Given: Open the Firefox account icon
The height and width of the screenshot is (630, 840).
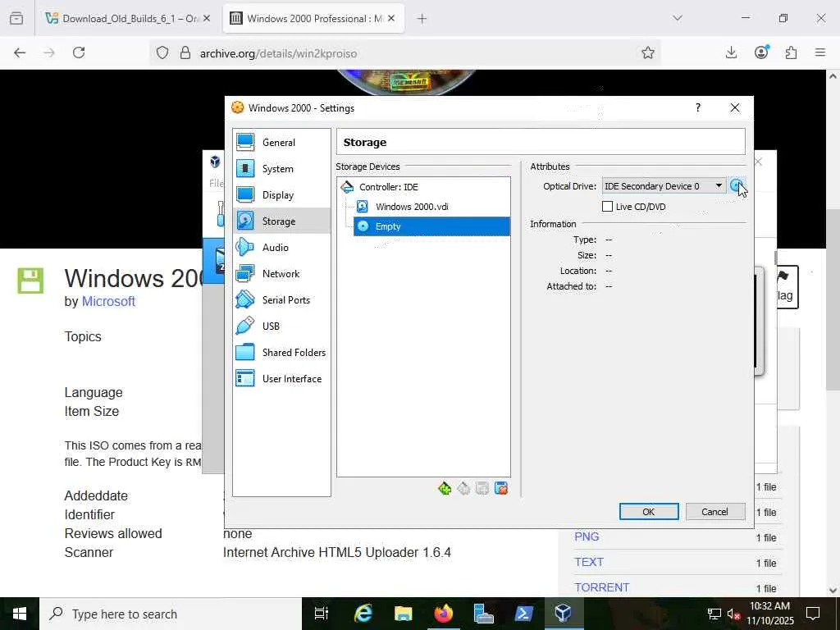Looking at the screenshot, I should click(761, 52).
